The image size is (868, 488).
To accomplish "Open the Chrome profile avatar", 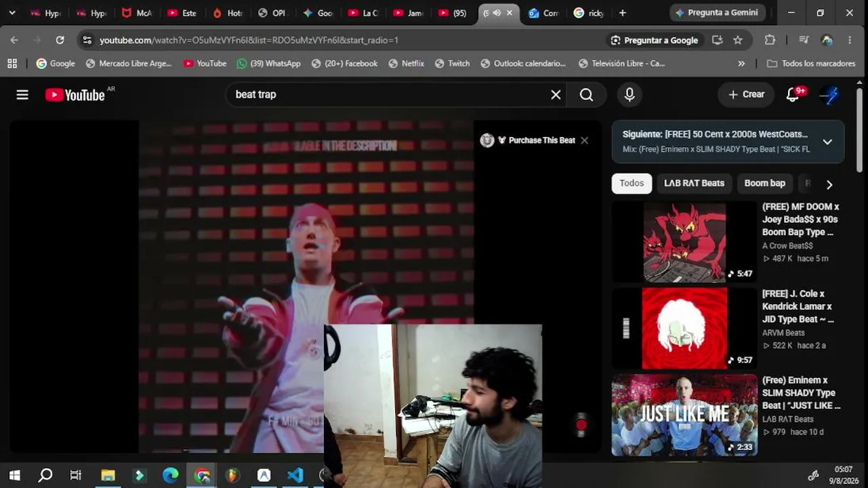I will coord(827,40).
